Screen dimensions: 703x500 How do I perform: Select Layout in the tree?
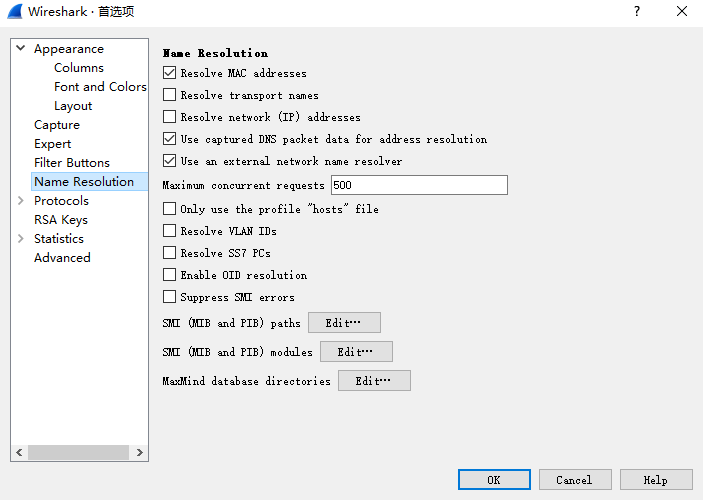click(x=73, y=106)
